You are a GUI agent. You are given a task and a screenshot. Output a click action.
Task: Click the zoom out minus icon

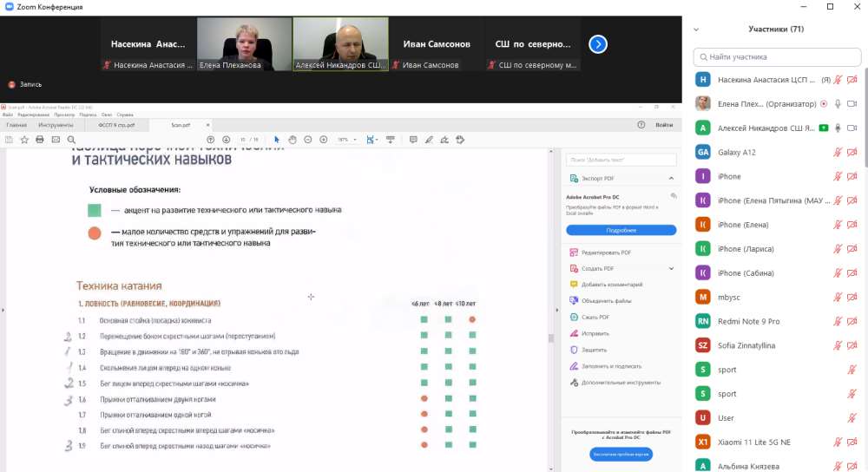tap(308, 139)
